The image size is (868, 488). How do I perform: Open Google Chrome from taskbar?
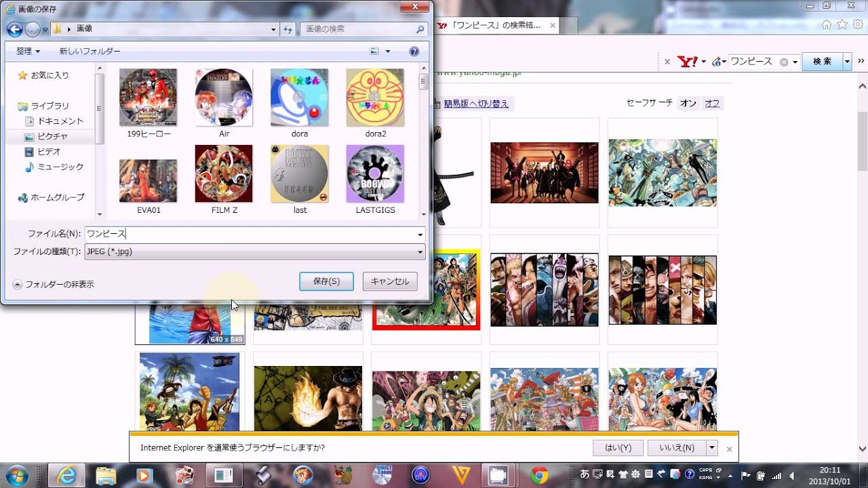click(x=539, y=475)
